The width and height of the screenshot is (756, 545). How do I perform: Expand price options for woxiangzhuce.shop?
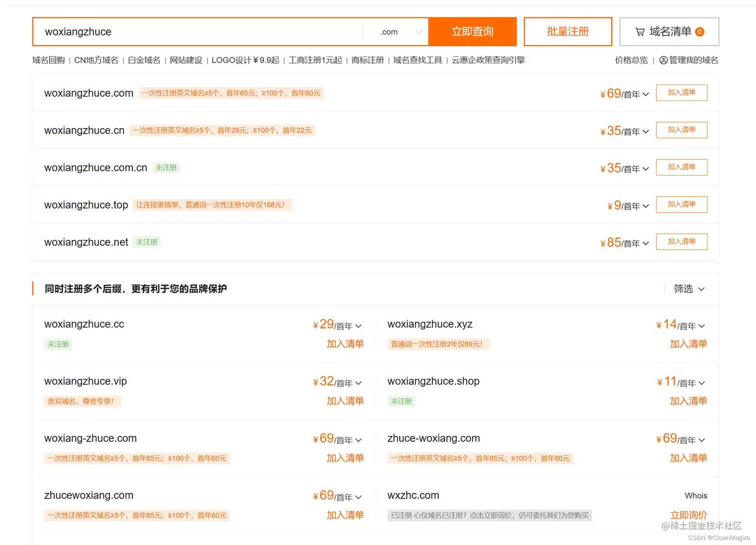(x=701, y=383)
